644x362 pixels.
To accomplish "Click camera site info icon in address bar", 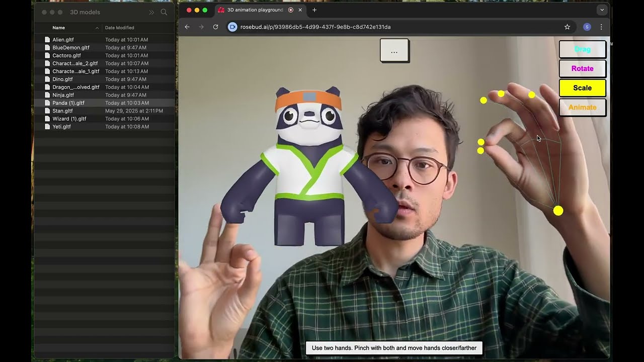I will pyautogui.click(x=232, y=27).
